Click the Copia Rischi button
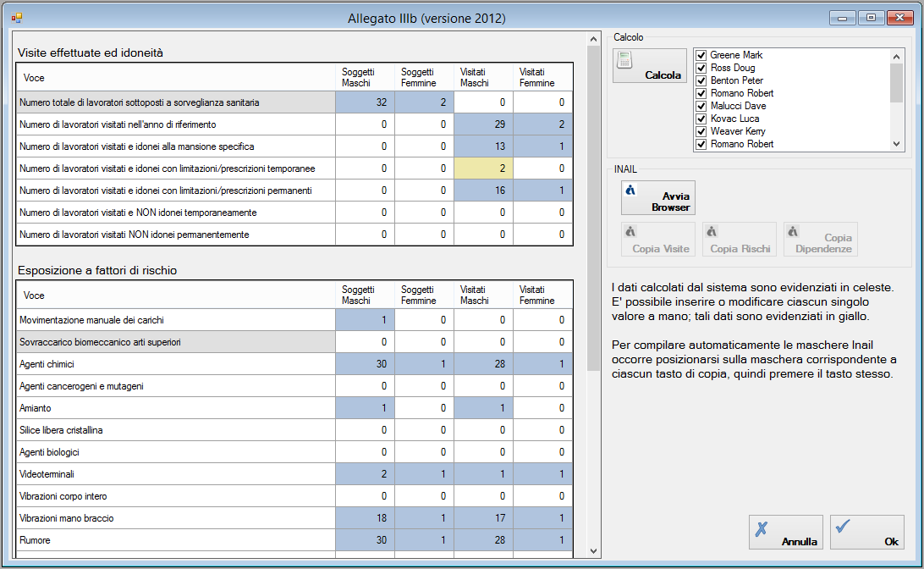This screenshot has height=569, width=924. tap(740, 240)
